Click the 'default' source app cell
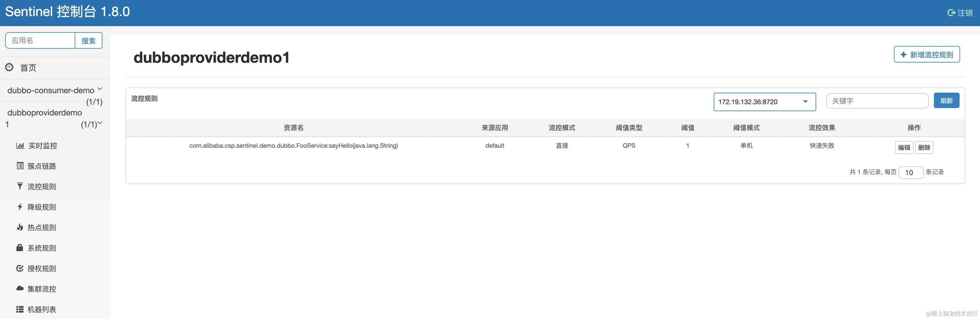The width and height of the screenshot is (980, 319). pyautogui.click(x=495, y=146)
